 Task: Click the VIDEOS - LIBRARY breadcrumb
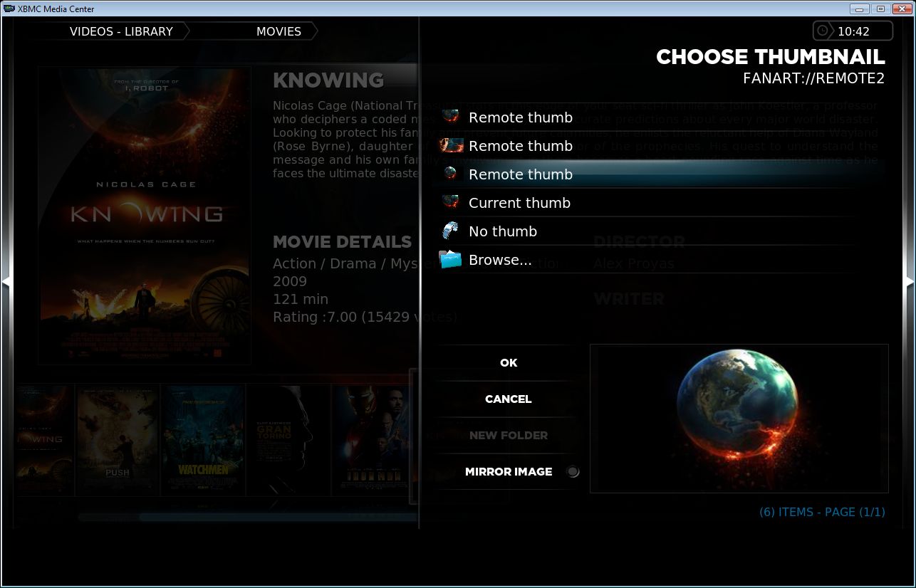coord(120,31)
